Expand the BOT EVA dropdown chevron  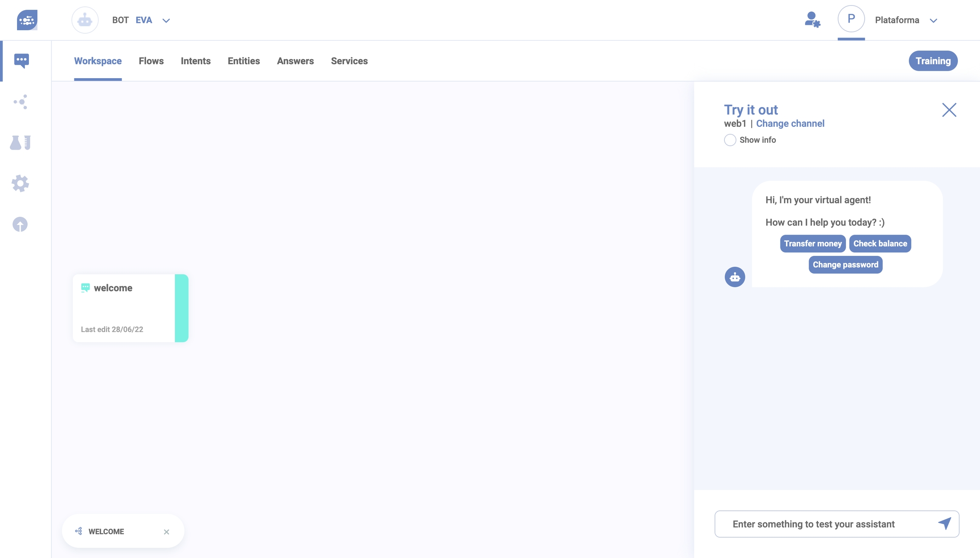(166, 20)
